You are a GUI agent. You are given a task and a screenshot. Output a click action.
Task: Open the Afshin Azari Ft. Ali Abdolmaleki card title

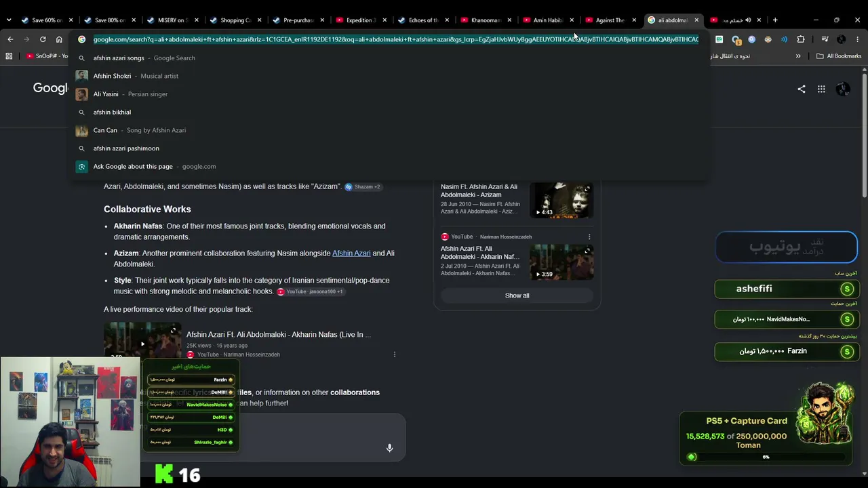[480, 253]
